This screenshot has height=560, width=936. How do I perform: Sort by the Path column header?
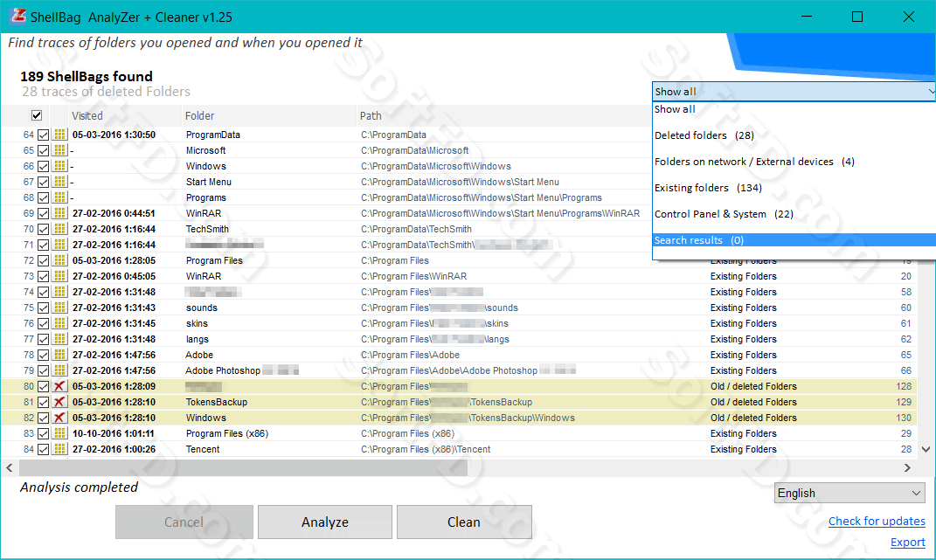coord(371,116)
